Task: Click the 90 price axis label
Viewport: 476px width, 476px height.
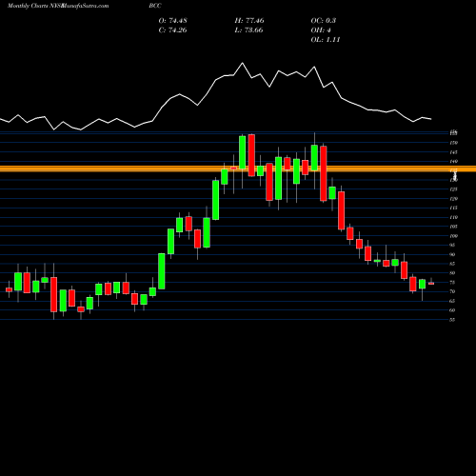Action: coord(453,254)
